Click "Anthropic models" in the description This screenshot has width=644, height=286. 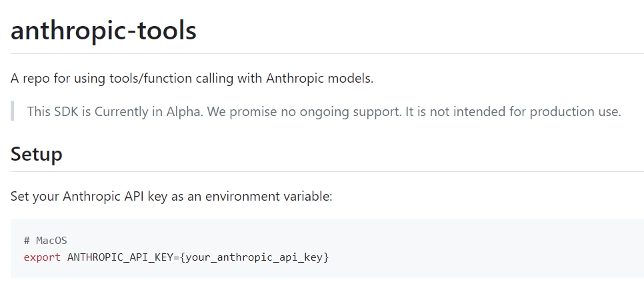tap(319, 78)
